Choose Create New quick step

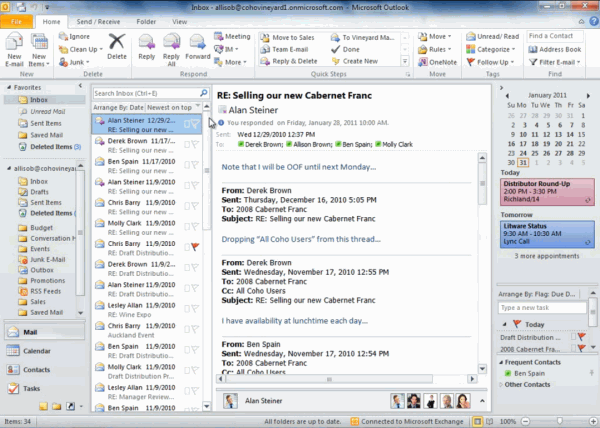[x=355, y=61]
